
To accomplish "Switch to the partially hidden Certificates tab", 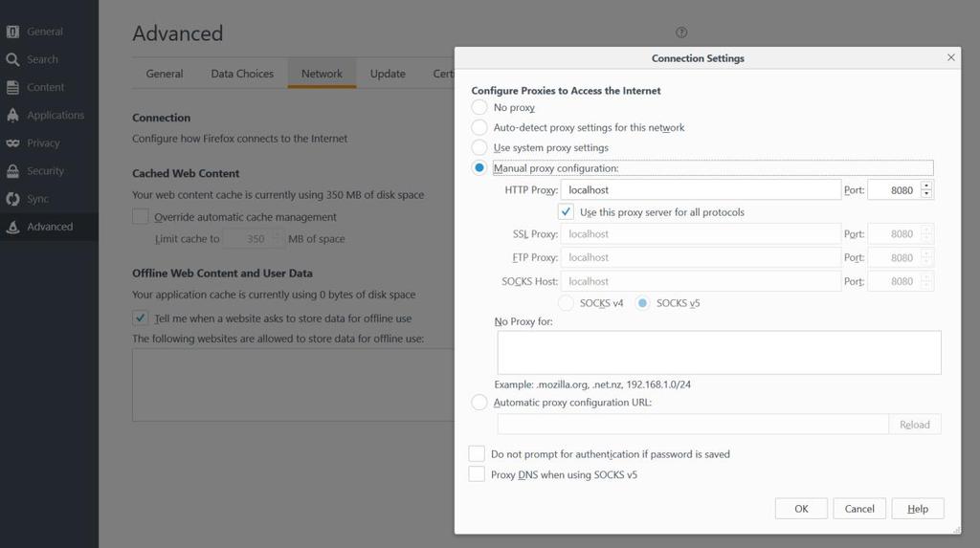I will point(442,74).
